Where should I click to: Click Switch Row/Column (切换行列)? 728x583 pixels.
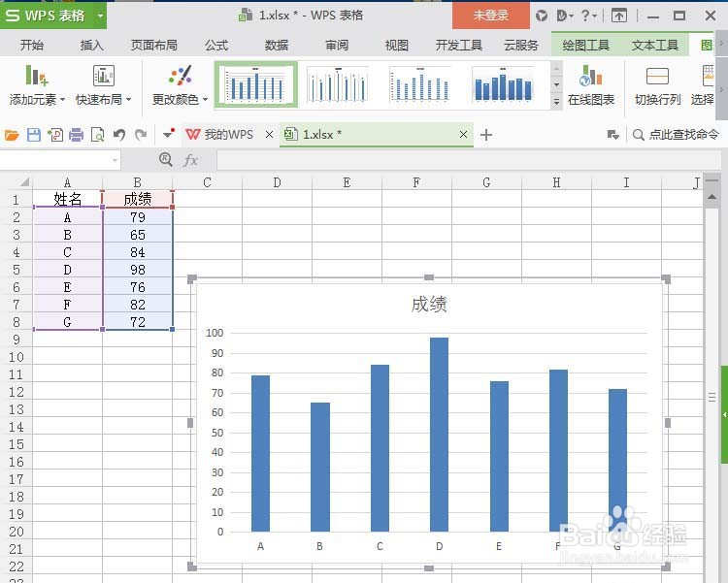point(657,85)
